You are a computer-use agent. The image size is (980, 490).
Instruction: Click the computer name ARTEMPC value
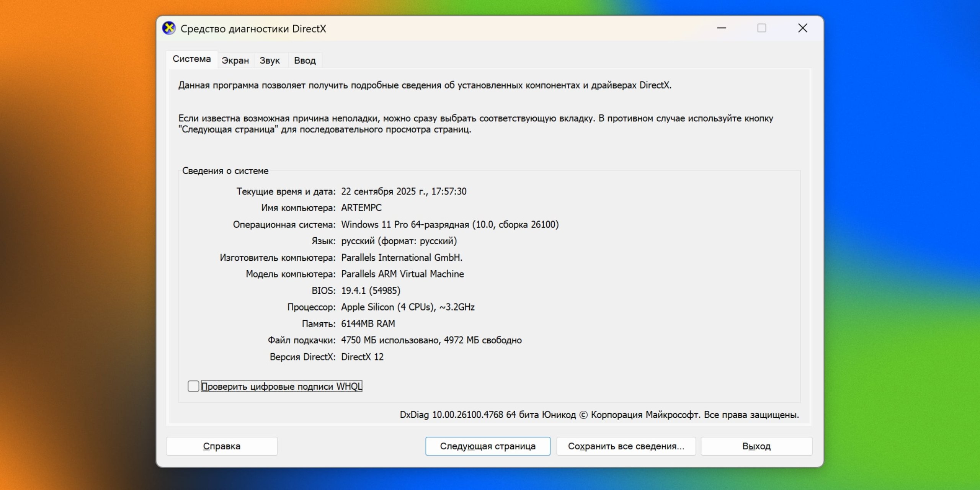pyautogui.click(x=361, y=208)
